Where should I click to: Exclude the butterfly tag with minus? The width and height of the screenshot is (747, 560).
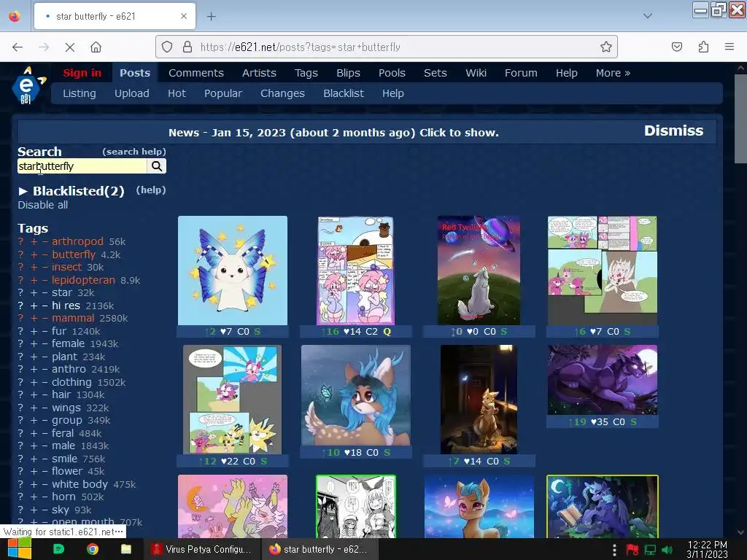pos(44,254)
